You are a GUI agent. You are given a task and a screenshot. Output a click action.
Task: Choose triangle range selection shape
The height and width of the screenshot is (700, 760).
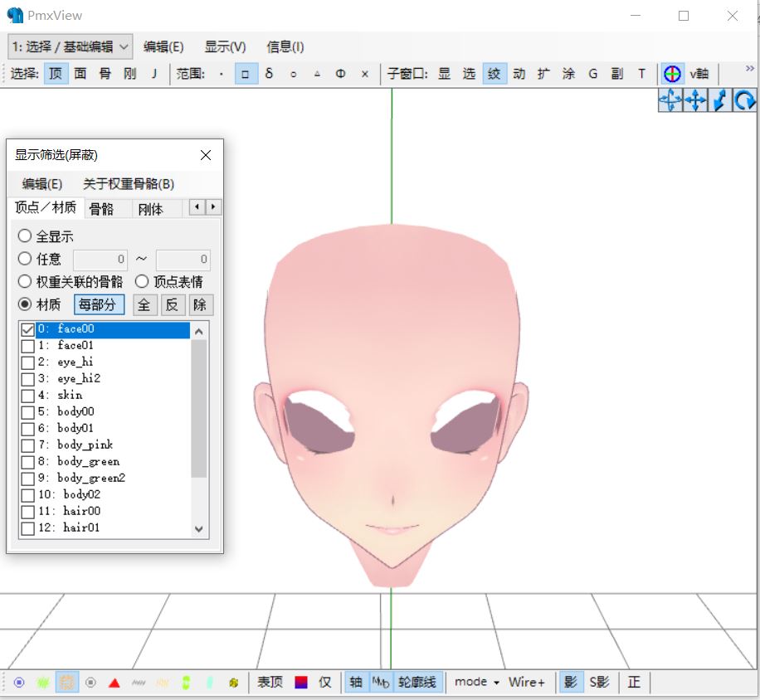[x=317, y=74]
